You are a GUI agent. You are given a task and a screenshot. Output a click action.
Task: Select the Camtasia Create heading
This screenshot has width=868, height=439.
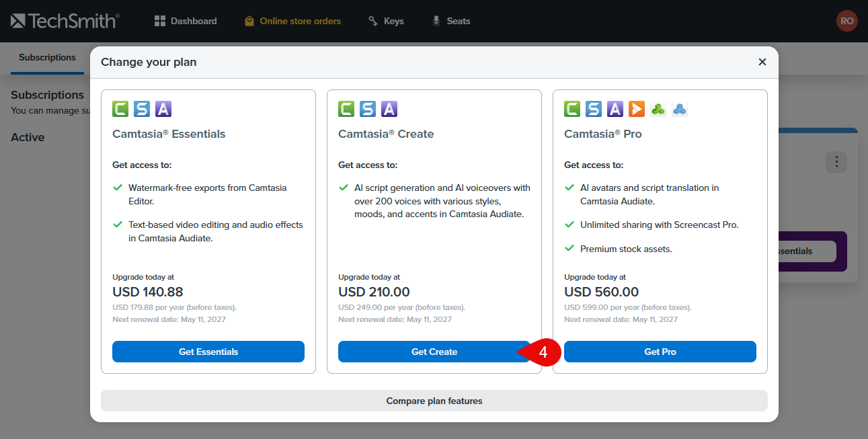[x=386, y=134]
